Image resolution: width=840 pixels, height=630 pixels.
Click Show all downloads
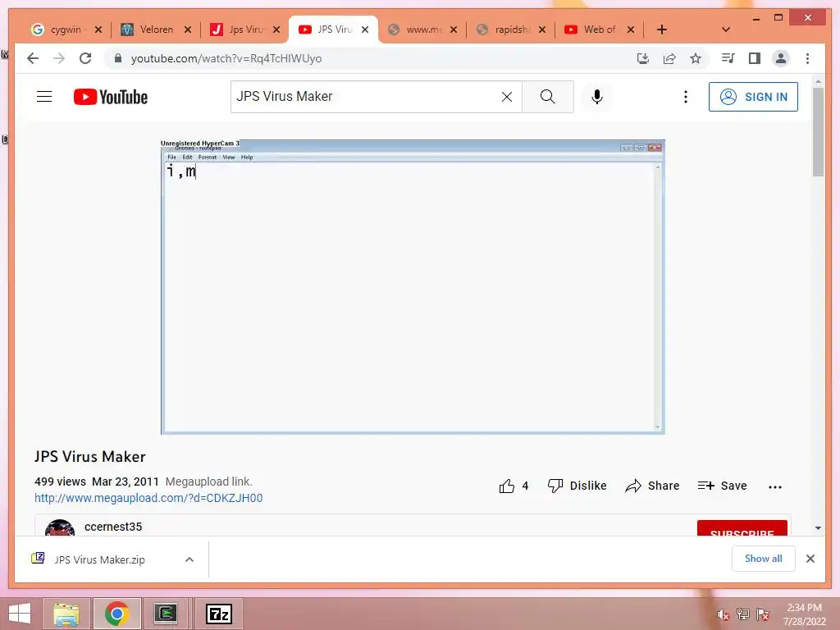(764, 558)
